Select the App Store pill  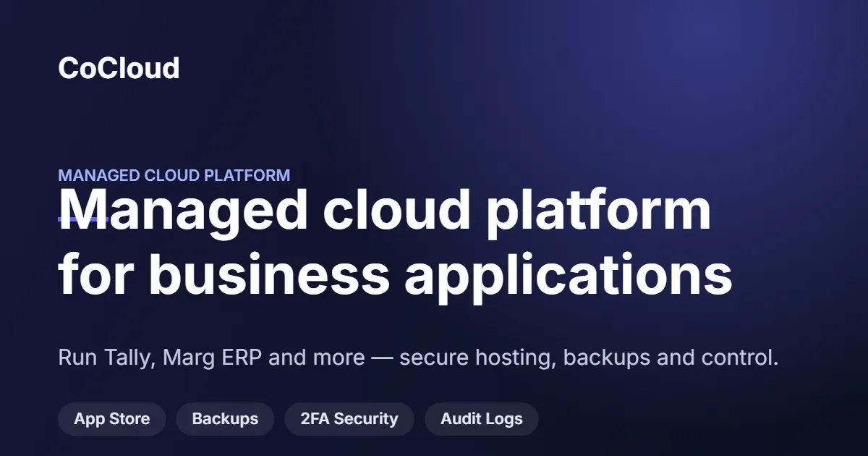pos(112,419)
